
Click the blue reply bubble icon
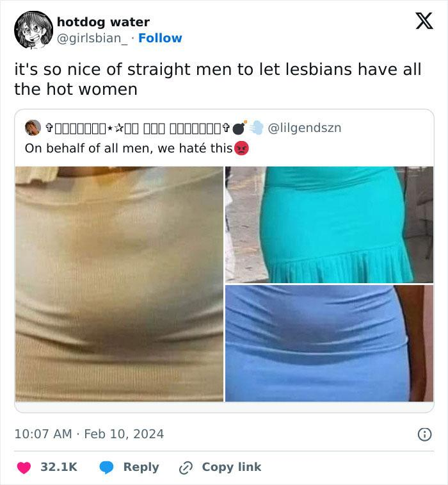point(107,467)
